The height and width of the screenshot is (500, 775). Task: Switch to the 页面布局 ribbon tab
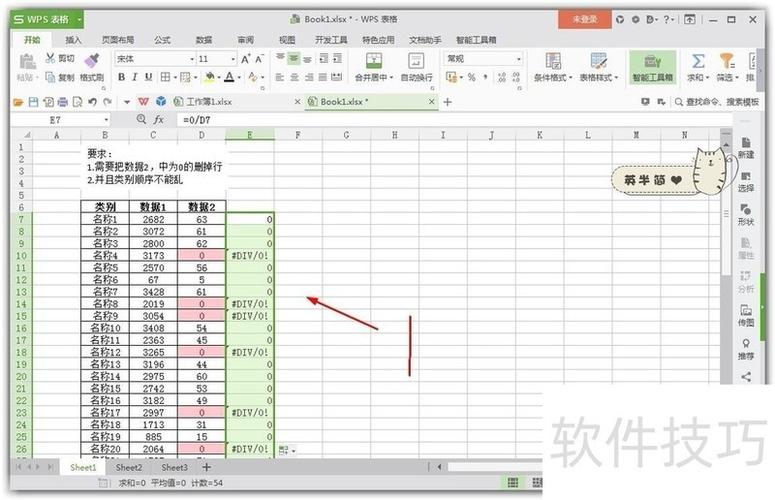(118, 40)
